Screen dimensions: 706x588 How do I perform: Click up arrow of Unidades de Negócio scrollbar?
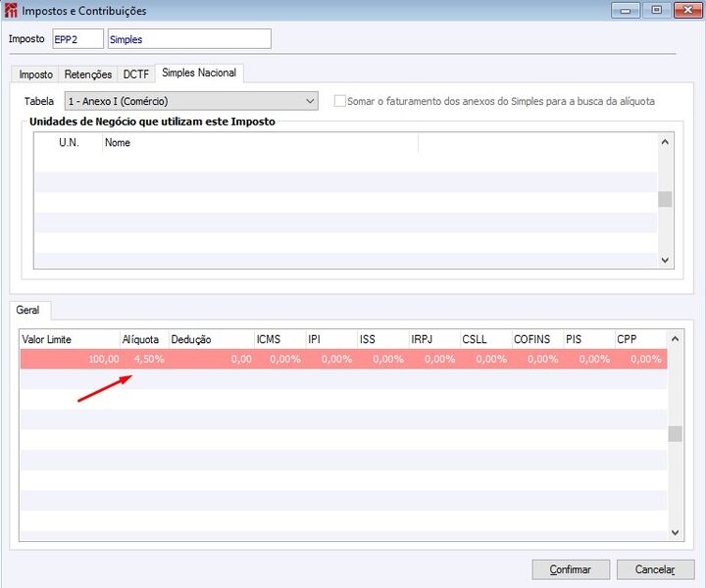click(665, 142)
